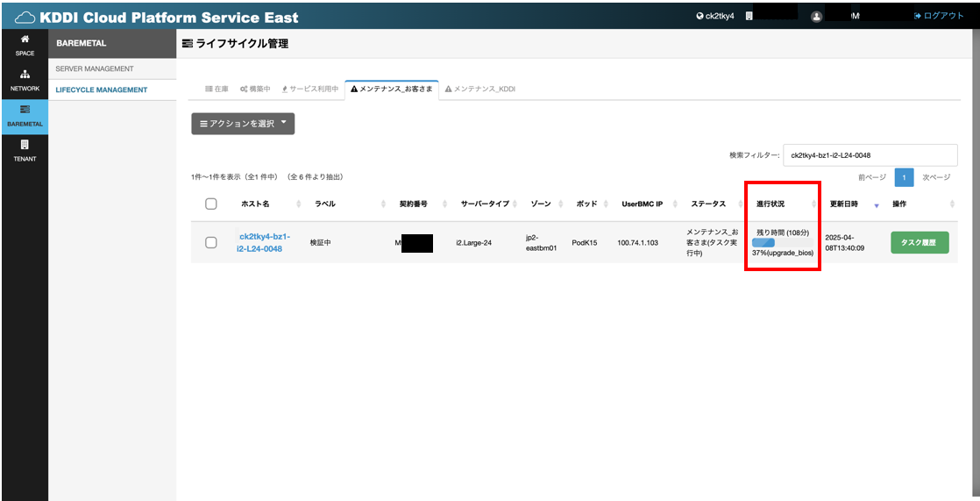Open the アクションを選択 dropdown
The height and width of the screenshot is (501, 980).
pos(243,124)
